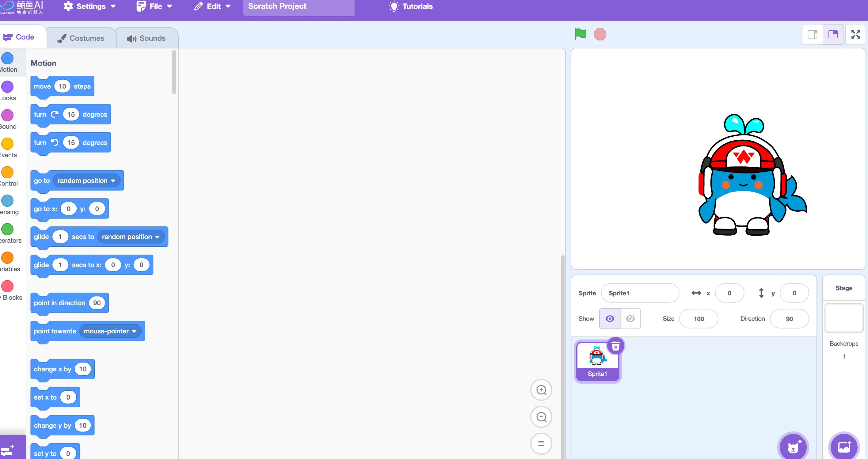This screenshot has width=868, height=459.
Task: Zoom out of the code workspace
Action: coord(541,417)
